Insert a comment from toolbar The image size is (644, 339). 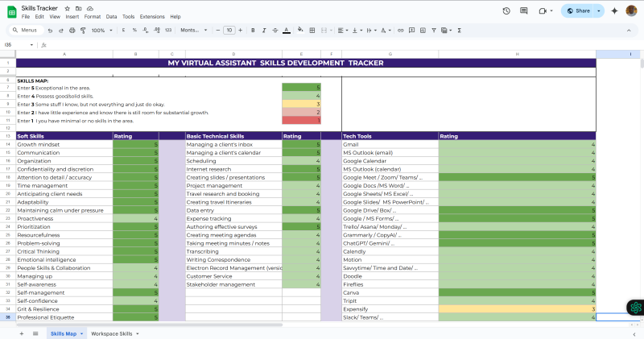(411, 31)
